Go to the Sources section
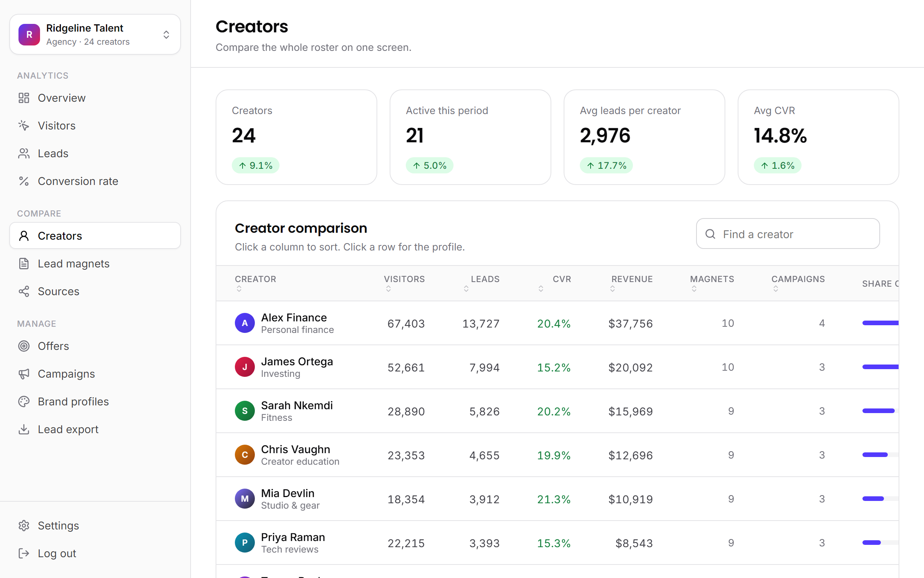The height and width of the screenshot is (578, 924). click(x=95, y=291)
